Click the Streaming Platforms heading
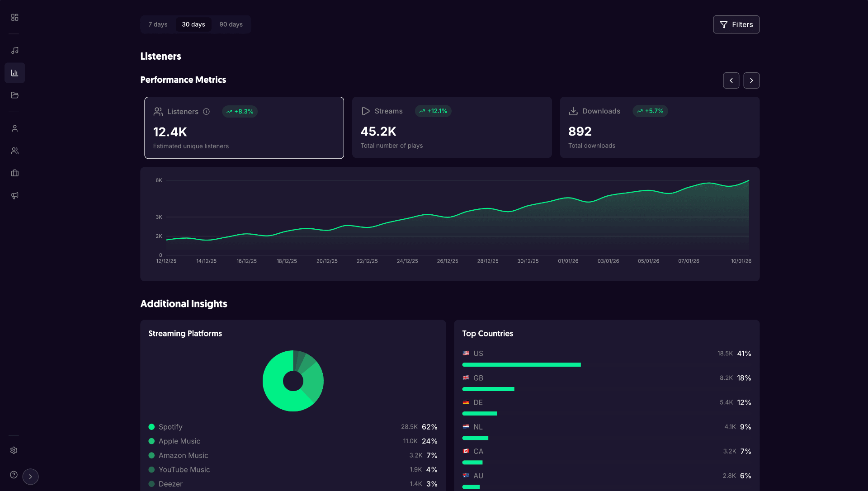 point(185,334)
